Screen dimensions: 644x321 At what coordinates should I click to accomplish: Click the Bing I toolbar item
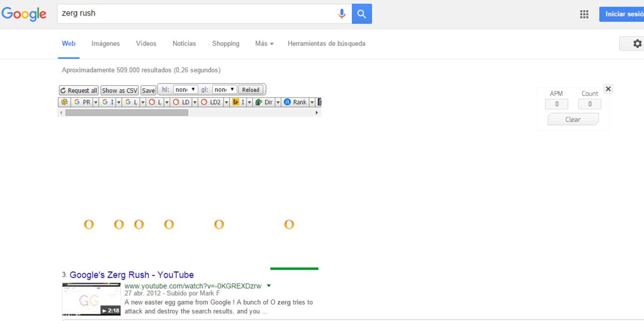238,102
